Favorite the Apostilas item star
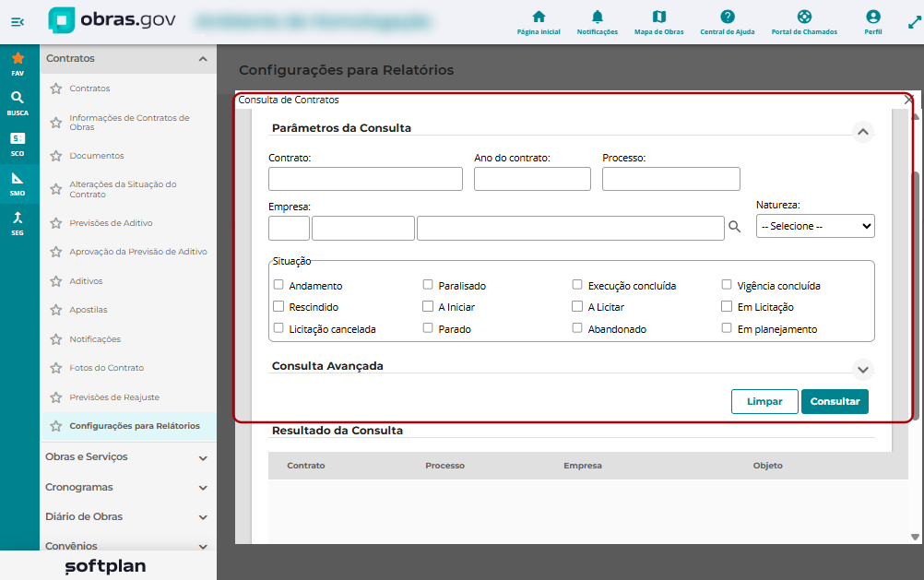This screenshot has width=924, height=580. tap(56, 310)
